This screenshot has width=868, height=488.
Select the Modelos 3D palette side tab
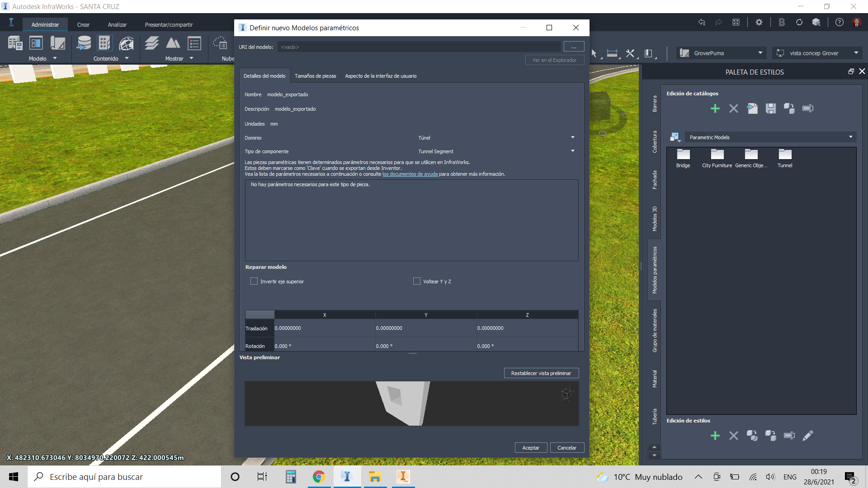click(654, 219)
